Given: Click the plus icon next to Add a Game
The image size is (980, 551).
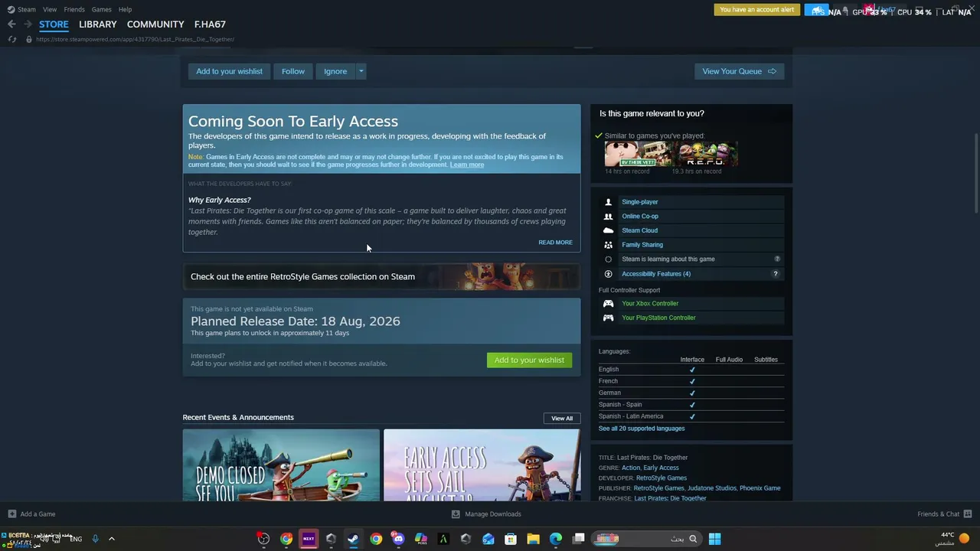Looking at the screenshot, I should click(x=11, y=514).
